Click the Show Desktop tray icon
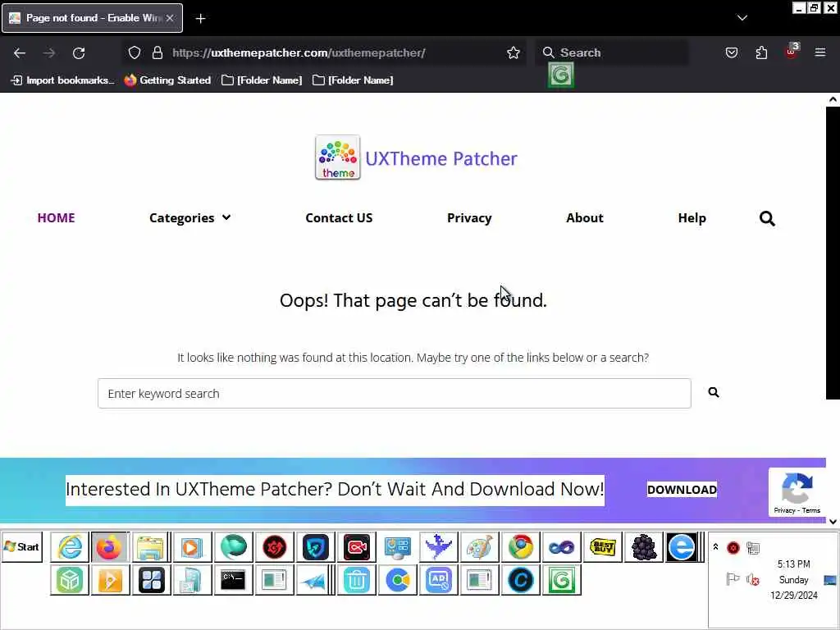The image size is (840, 630). pyautogui.click(x=830, y=580)
